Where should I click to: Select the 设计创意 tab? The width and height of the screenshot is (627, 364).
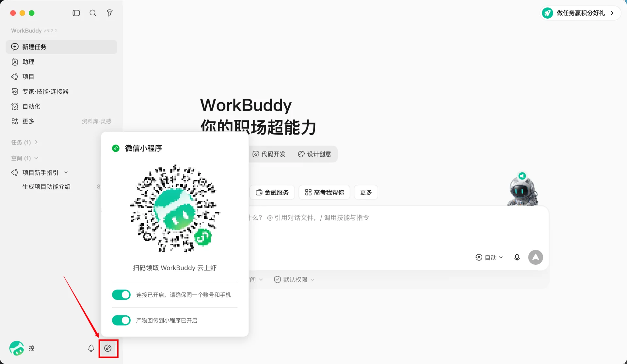click(314, 154)
